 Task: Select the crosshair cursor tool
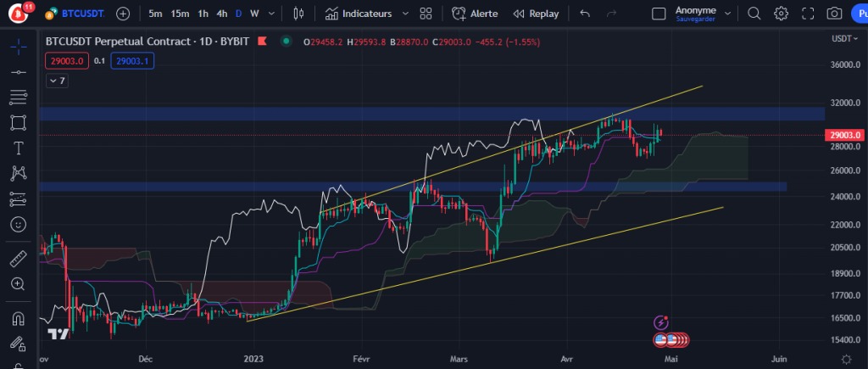point(19,48)
